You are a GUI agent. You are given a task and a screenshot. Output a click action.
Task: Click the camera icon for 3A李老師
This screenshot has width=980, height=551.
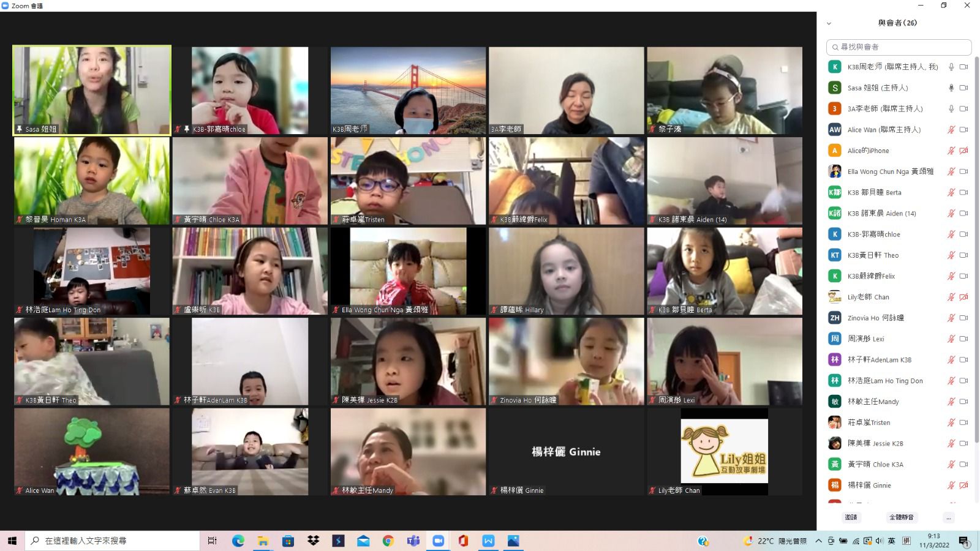click(x=963, y=108)
